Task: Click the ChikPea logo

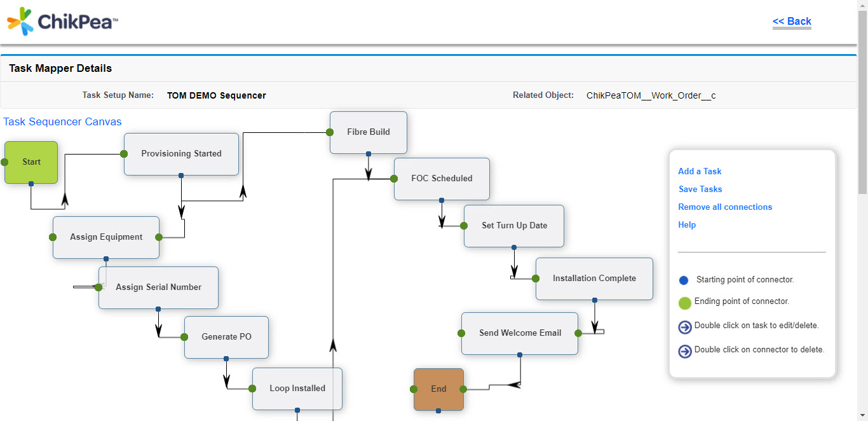Action: (60, 20)
